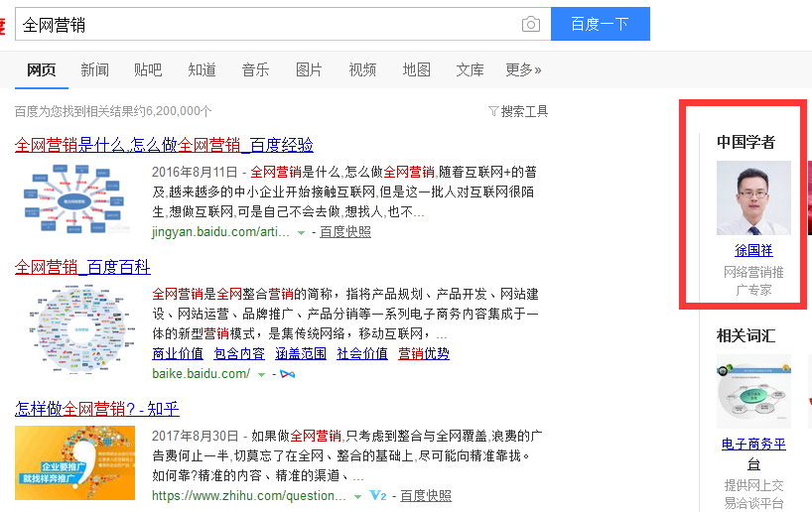This screenshot has width=812, height=512.
Task: Expand dropdown arrow after jingyan.baidu.com URL
Action: tap(301, 233)
